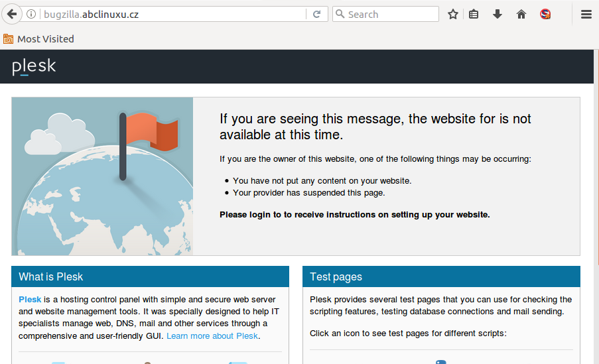This screenshot has height=364, width=599.
Task: Follow Learn more about Plesk link
Action: (212, 335)
